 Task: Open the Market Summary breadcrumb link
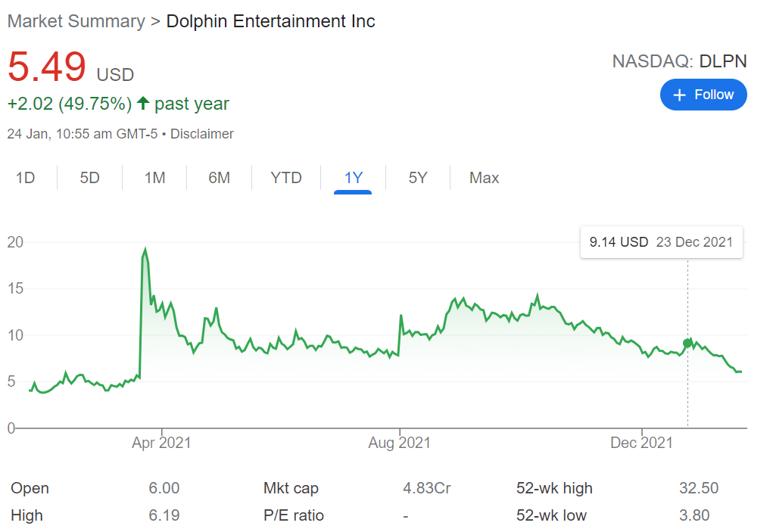(x=76, y=21)
